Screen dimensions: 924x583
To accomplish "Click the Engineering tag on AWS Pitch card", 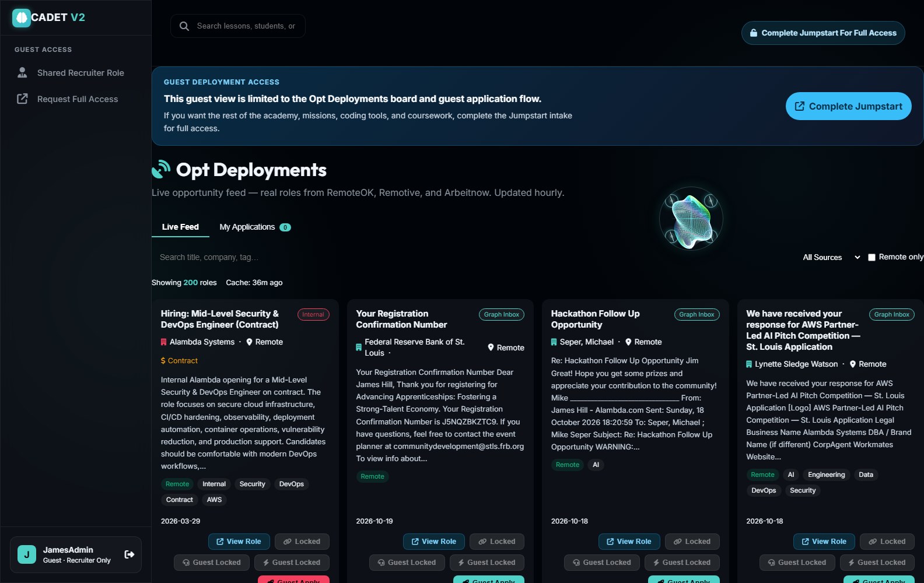I will pyautogui.click(x=827, y=475).
